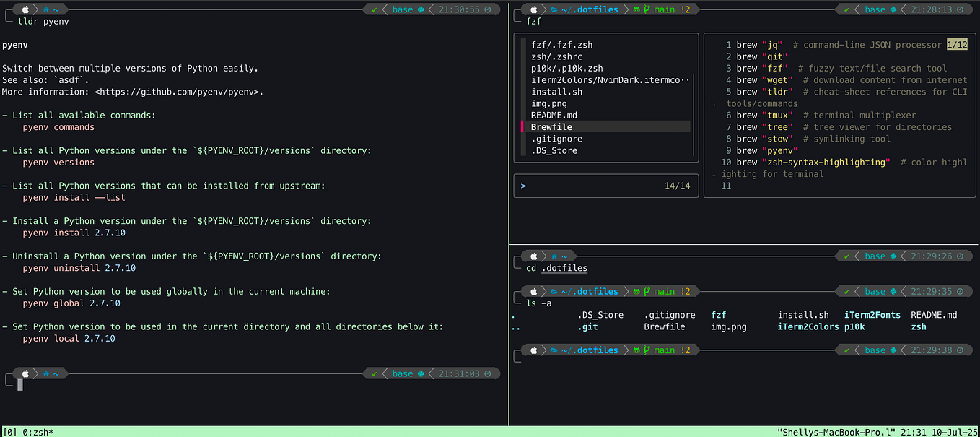Click the Apple logo in the fzf pane prompt
Screen dimensions: 980x437
[533, 9]
